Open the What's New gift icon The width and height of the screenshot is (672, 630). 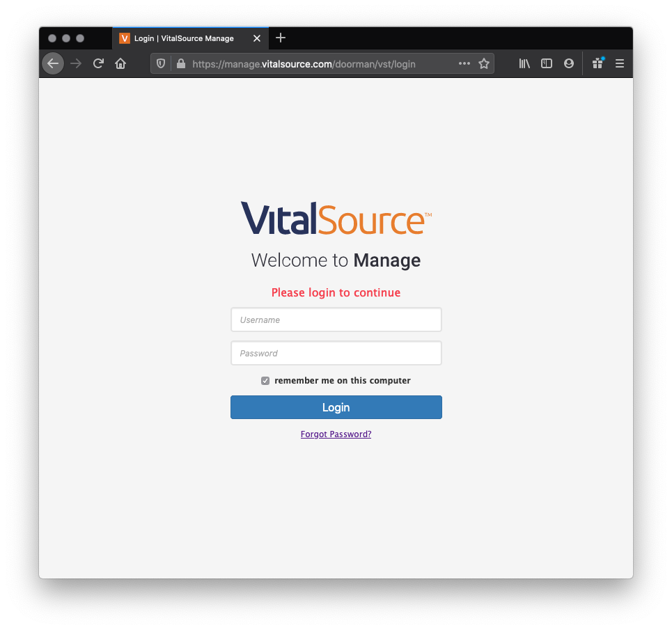(x=598, y=64)
